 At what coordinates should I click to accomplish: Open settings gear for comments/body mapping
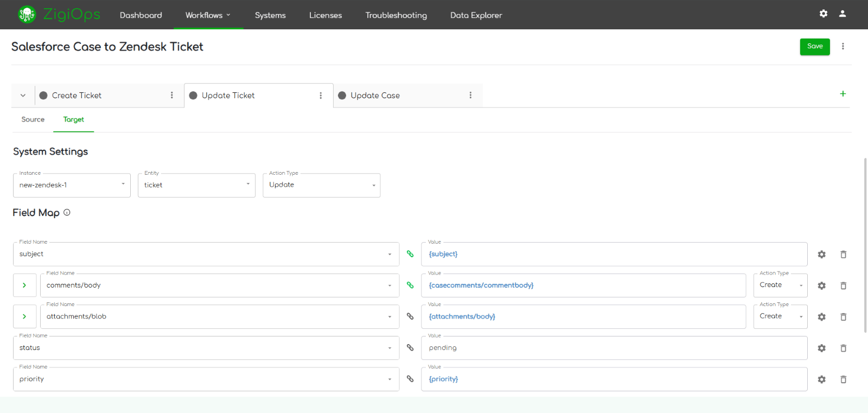[x=822, y=285]
